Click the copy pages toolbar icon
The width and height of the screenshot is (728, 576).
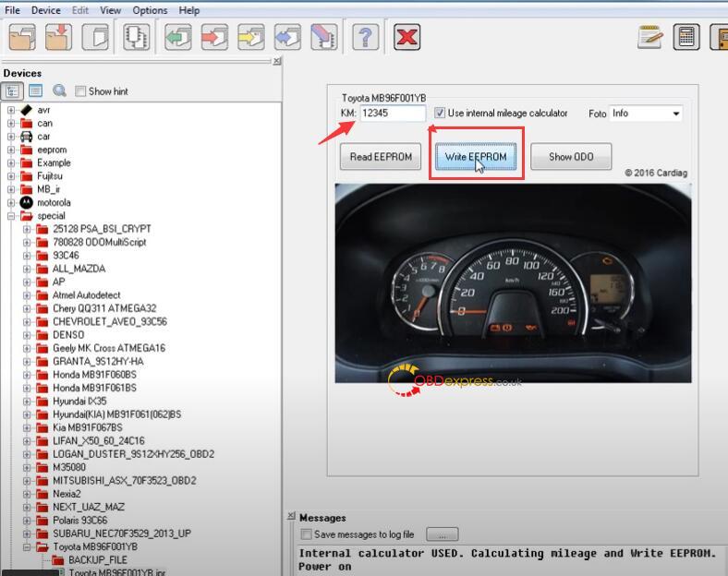tap(95, 37)
